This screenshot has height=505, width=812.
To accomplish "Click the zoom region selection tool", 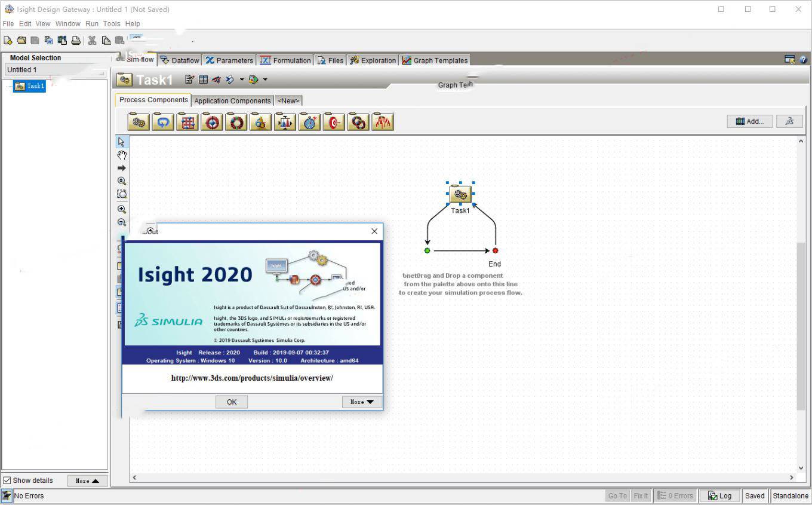I will (x=122, y=194).
